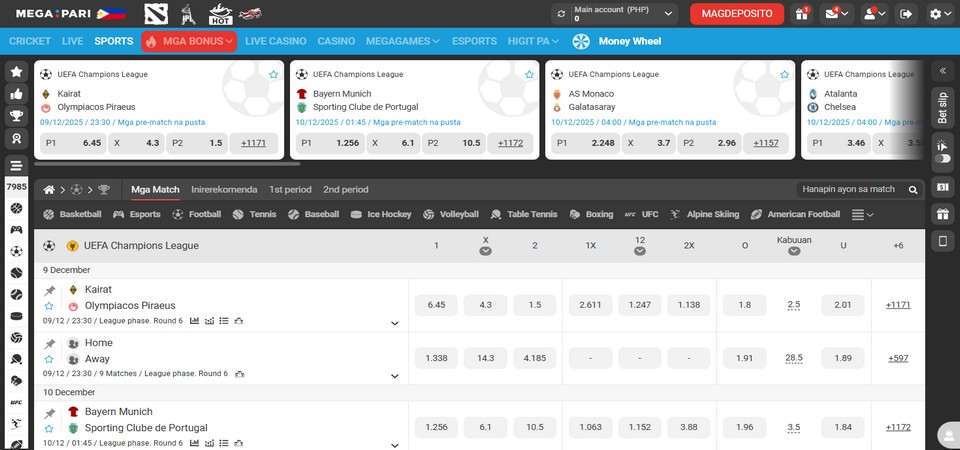
Task: Open Recommended thumbs-up in left sidebar
Action: coord(17,94)
